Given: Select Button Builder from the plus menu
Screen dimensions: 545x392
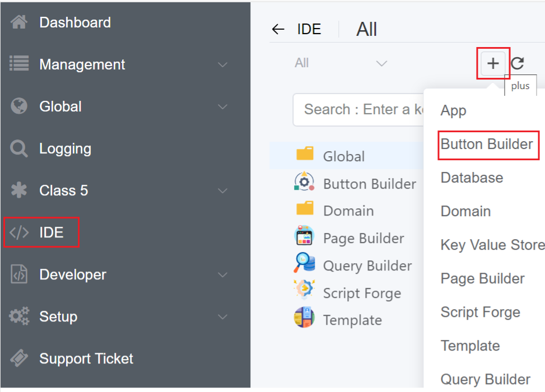Looking at the screenshot, I should (x=486, y=144).
